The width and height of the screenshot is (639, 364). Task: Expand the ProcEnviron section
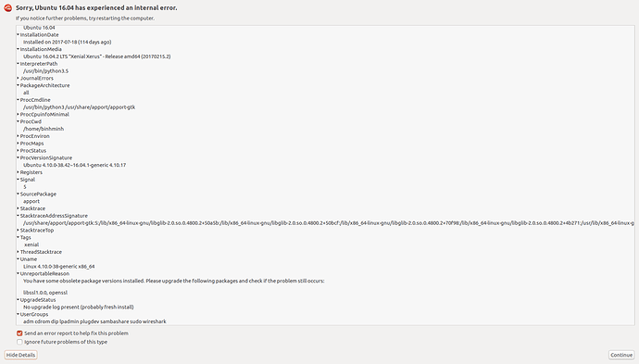18,136
